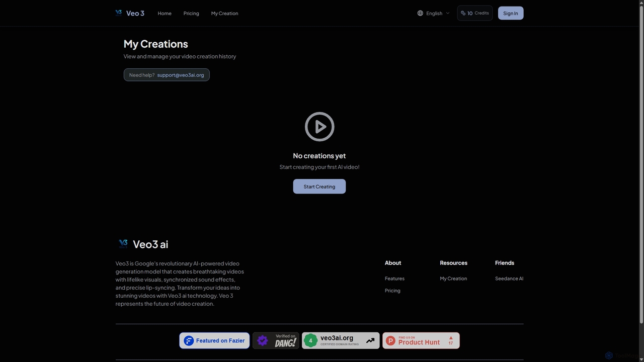Click the My Creations page heading
The height and width of the screenshot is (362, 644).
pos(156,44)
